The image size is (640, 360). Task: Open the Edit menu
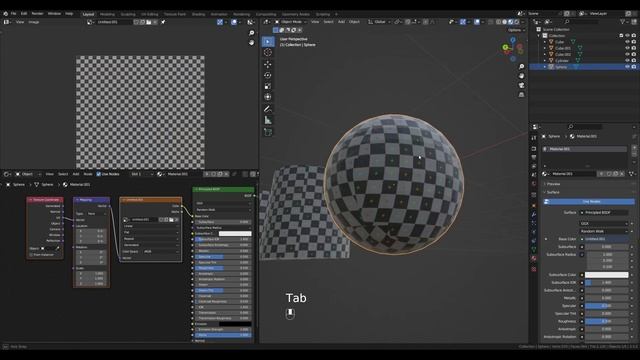pos(24,13)
